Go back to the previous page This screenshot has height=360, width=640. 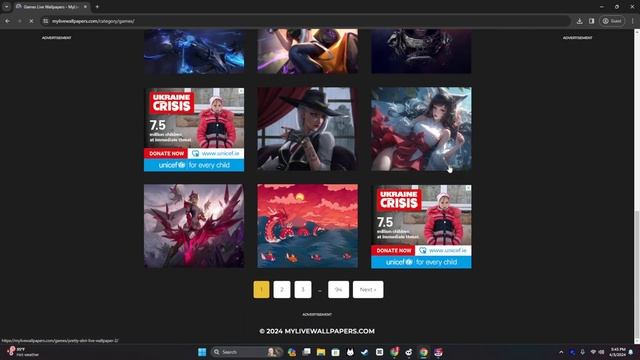(8, 21)
